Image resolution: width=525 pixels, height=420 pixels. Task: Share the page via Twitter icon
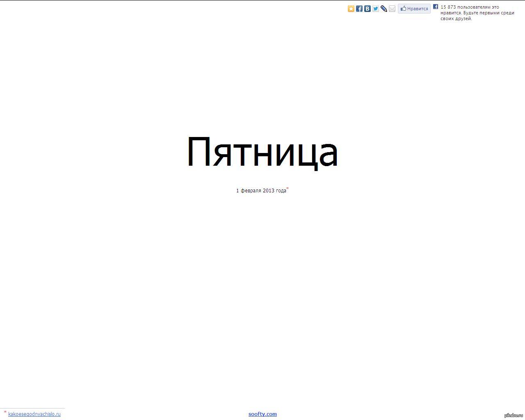pyautogui.click(x=376, y=9)
